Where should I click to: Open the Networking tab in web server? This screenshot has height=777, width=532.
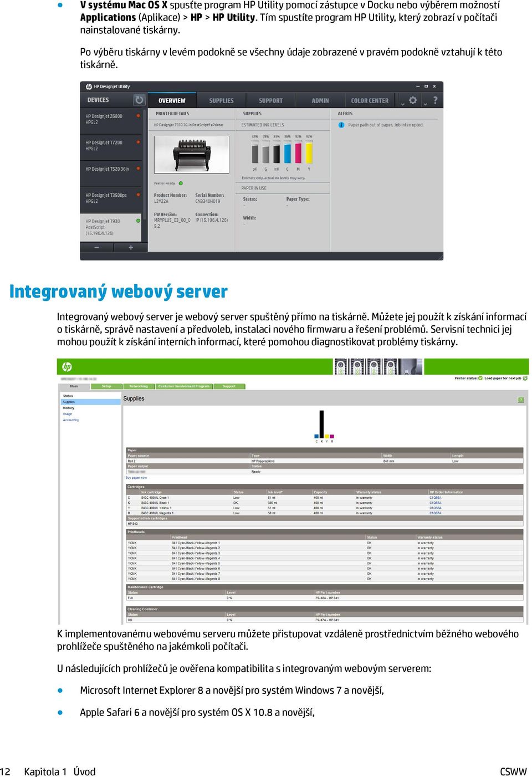[x=139, y=386]
